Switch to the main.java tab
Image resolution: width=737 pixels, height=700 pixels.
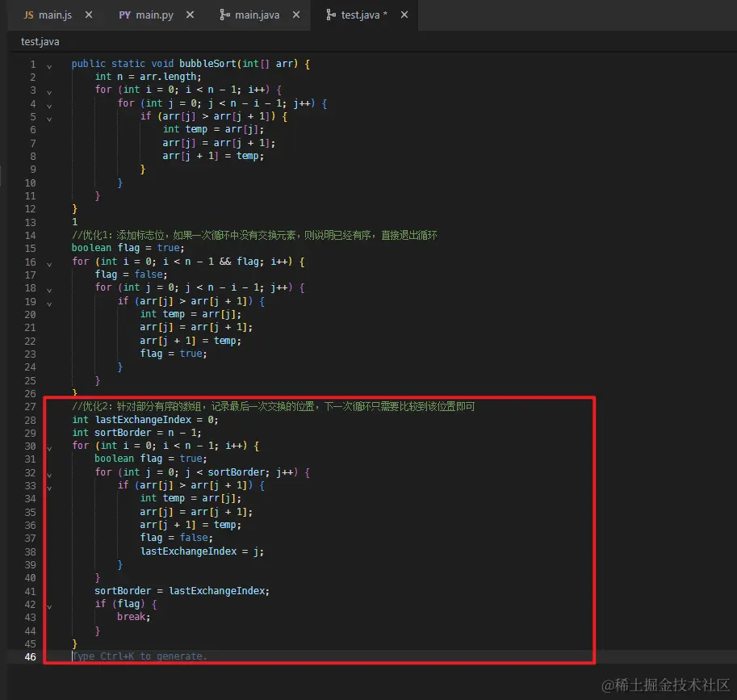[x=258, y=15]
